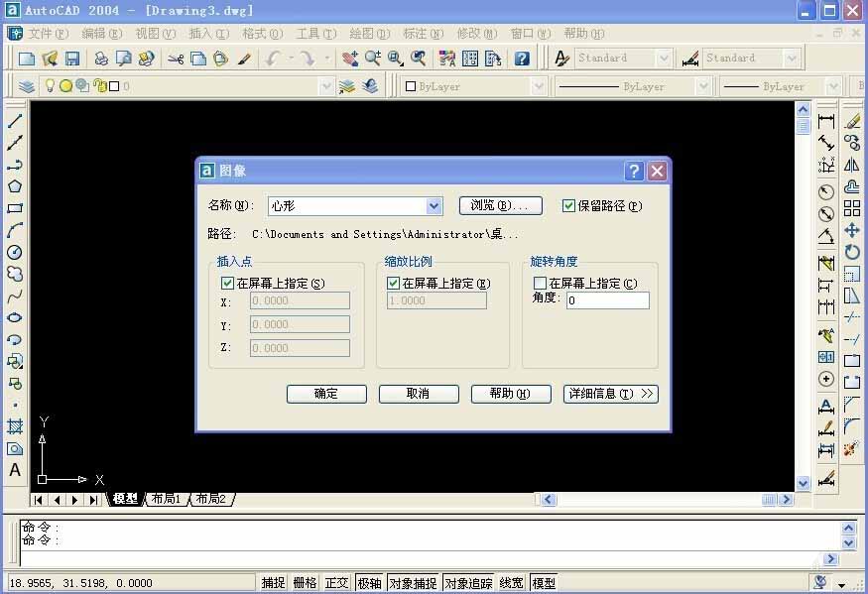The image size is (868, 594).
Task: Click the Help question mark toolbar icon
Action: pyautogui.click(x=522, y=59)
